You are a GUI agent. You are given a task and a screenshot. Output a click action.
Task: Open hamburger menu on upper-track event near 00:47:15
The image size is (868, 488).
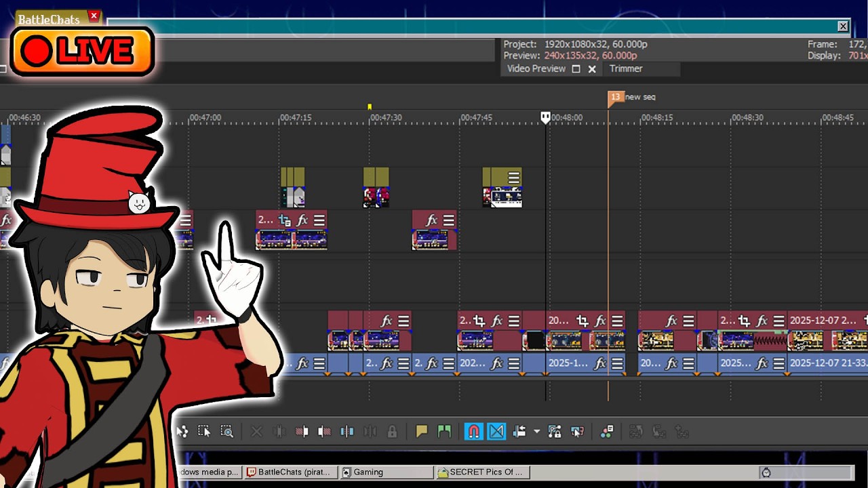[x=319, y=220]
